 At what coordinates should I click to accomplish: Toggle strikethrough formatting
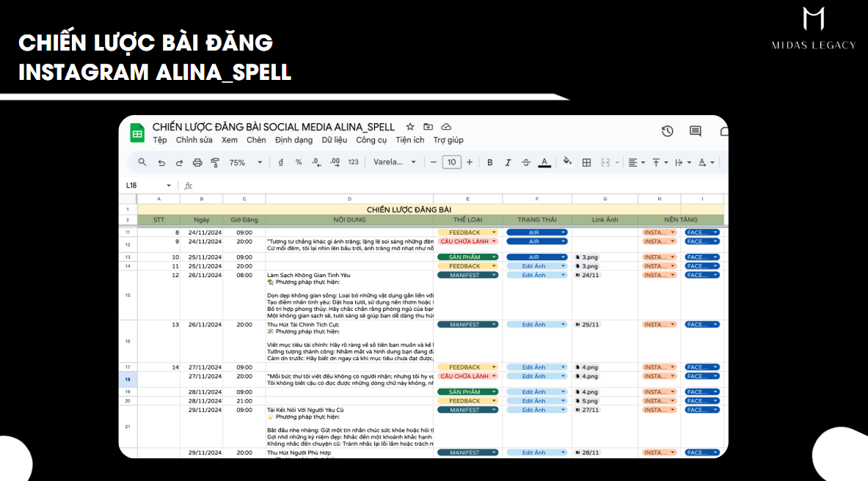pos(526,162)
